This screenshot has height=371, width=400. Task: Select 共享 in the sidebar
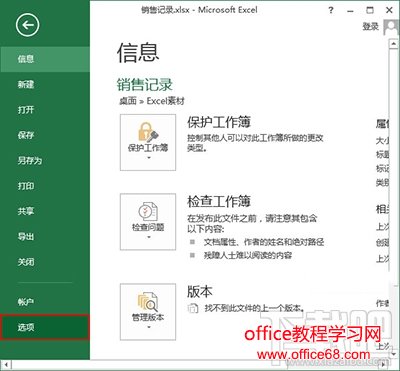click(45, 211)
